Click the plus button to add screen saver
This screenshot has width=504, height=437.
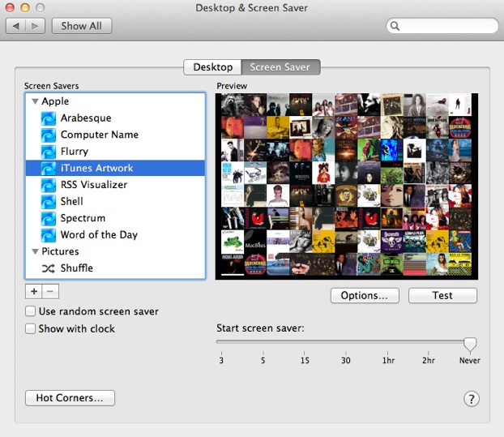click(x=34, y=292)
